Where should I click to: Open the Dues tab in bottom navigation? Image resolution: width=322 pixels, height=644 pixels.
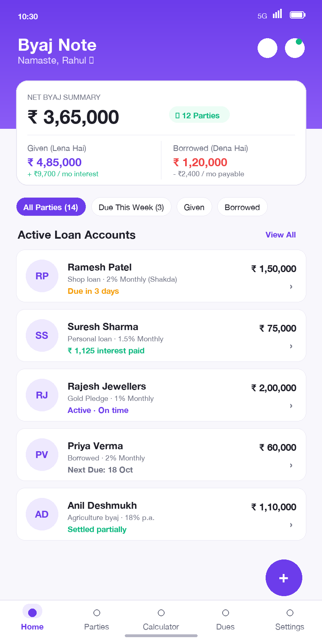[225, 619]
